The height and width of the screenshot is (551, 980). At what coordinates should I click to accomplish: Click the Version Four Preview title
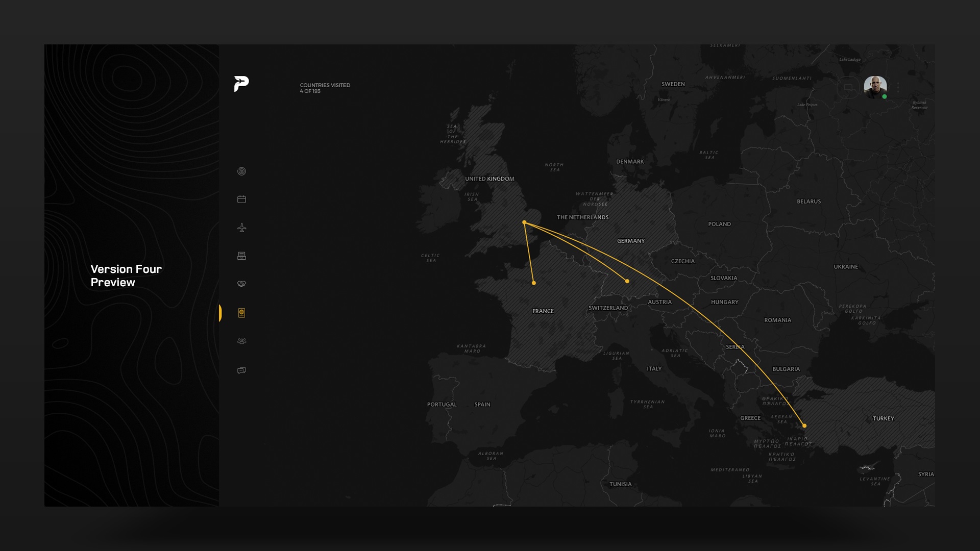(126, 275)
